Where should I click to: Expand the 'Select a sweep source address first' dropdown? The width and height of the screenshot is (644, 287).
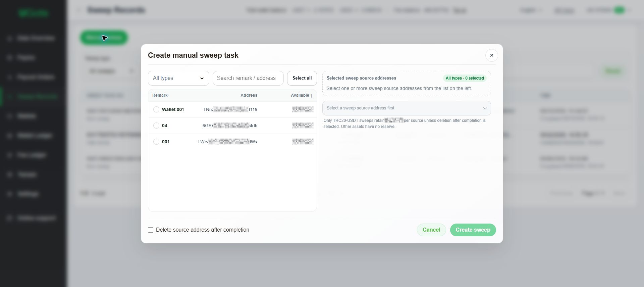pos(407,108)
